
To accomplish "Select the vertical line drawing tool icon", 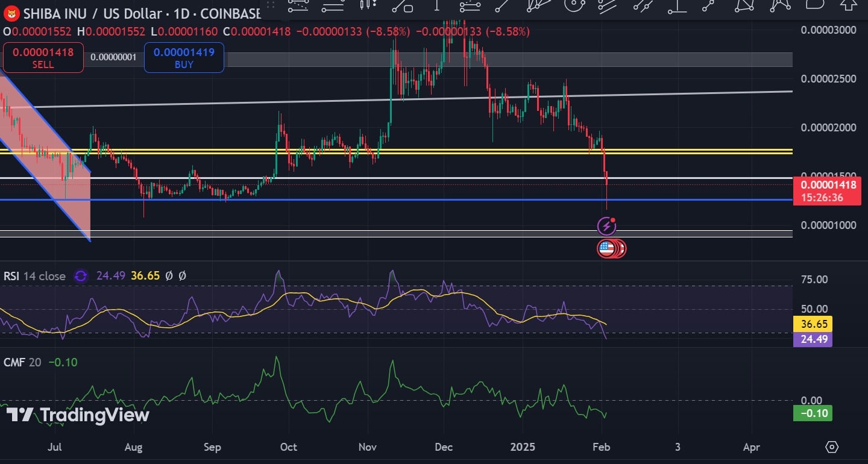I will [x=437, y=4].
